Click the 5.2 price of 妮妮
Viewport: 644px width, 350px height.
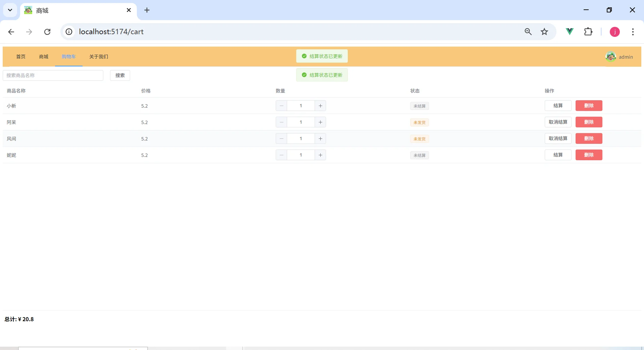click(x=145, y=155)
